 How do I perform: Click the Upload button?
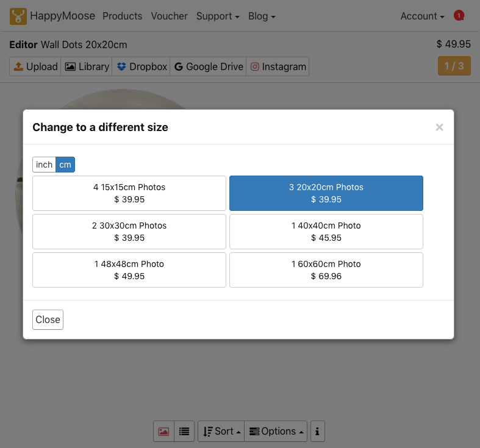pyautogui.click(x=35, y=66)
